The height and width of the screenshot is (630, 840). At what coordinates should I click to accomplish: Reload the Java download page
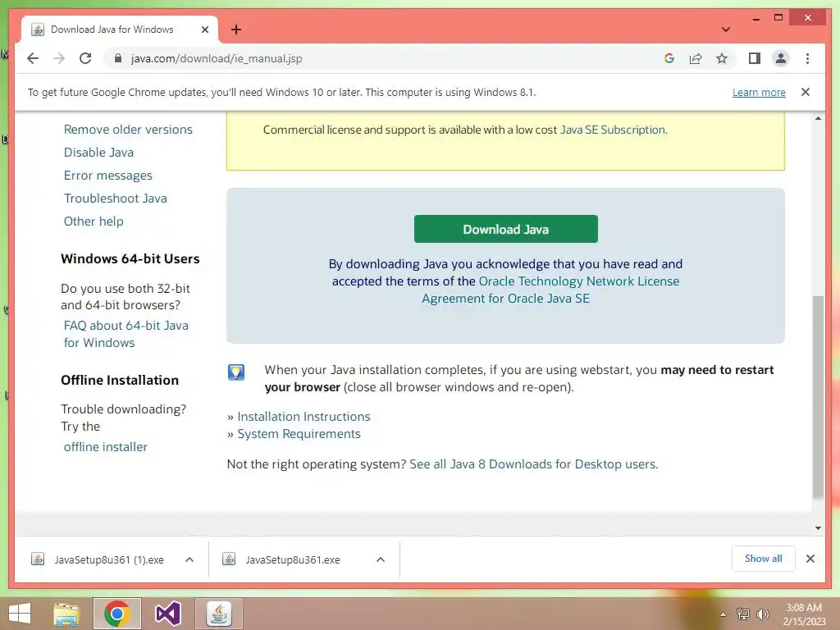coord(85,58)
